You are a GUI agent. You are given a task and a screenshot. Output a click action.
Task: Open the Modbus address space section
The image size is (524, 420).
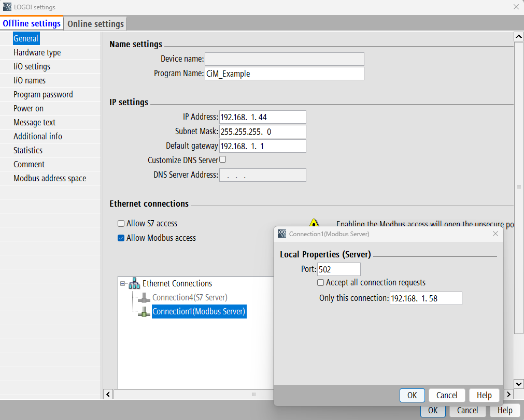(50, 178)
